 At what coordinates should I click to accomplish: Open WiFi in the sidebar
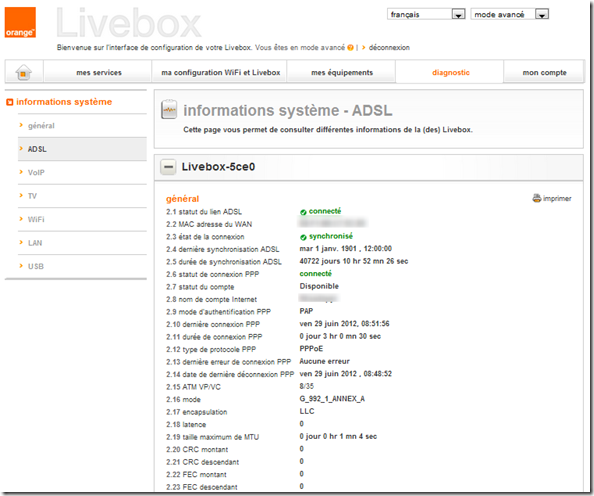(x=36, y=219)
